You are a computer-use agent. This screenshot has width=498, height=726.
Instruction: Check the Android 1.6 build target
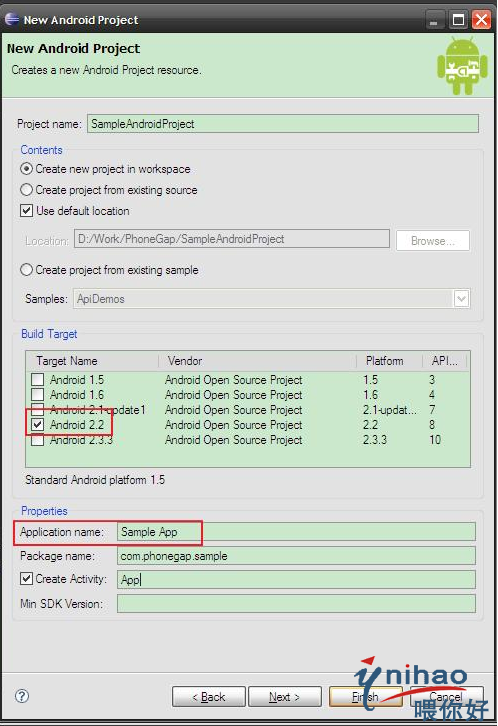pos(37,395)
